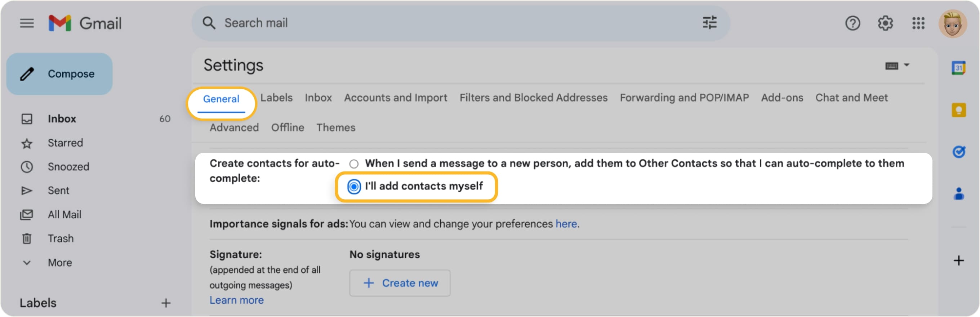980x317 pixels.
Task: Open the Google apps launcher grid
Action: click(918, 23)
